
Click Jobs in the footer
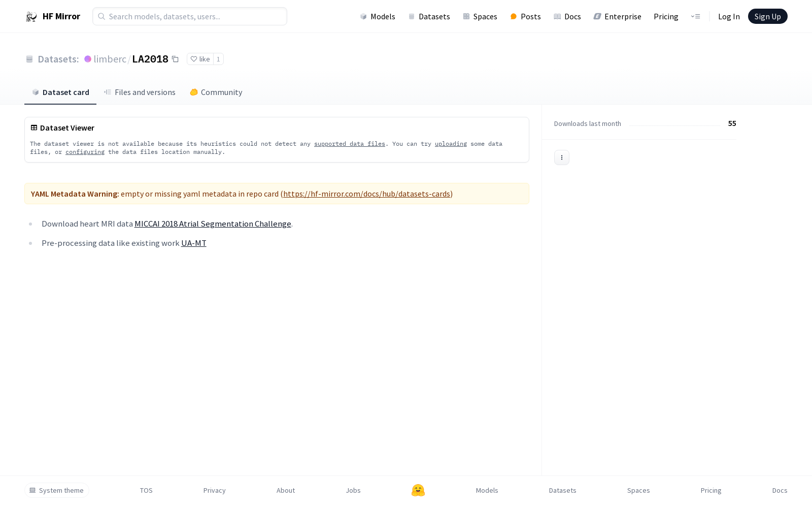[353, 490]
